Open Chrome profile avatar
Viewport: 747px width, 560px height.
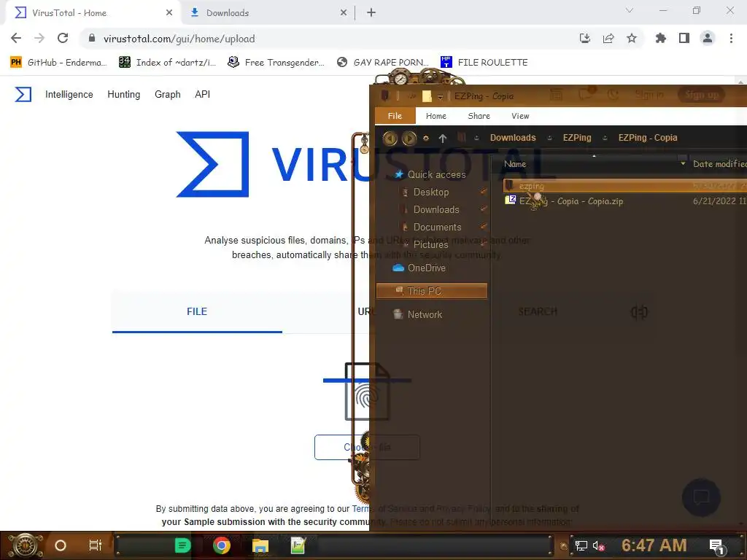pyautogui.click(x=708, y=38)
